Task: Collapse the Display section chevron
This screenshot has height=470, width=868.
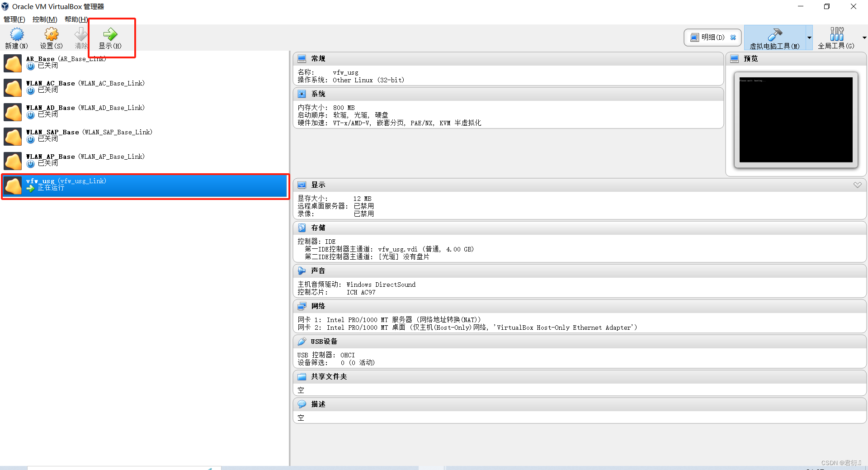Action: coord(858,185)
